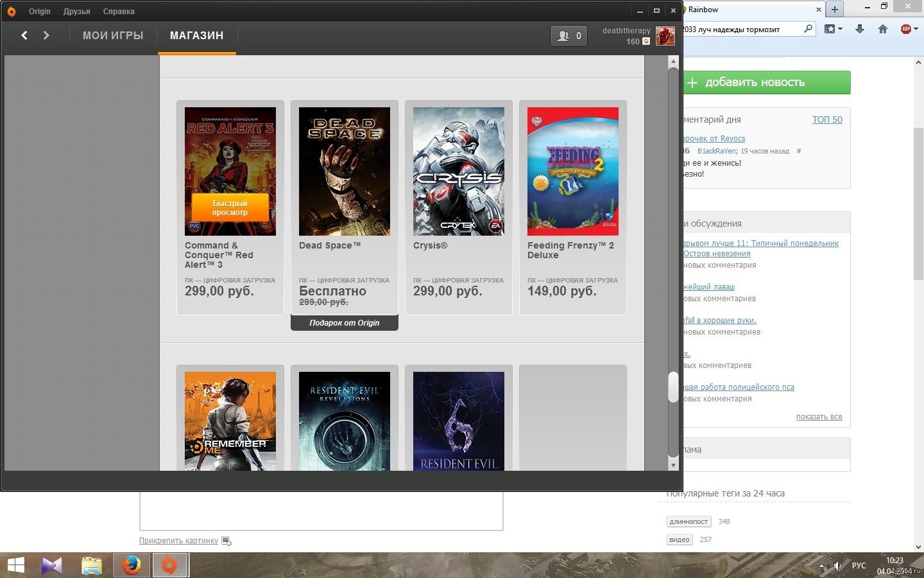This screenshot has height=578, width=924.
Task: Click the длиннопост tag
Action: [689, 521]
